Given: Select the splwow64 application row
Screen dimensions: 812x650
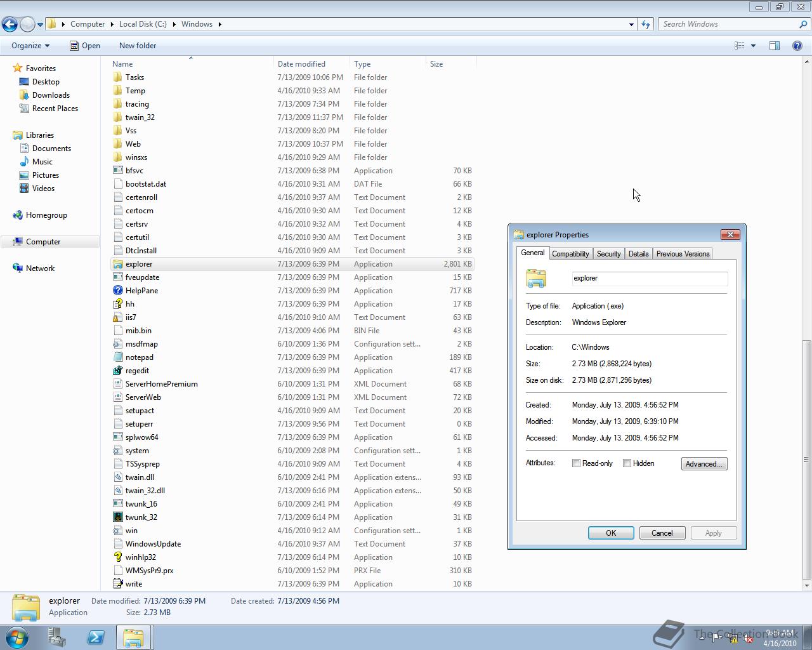Looking at the screenshot, I should coord(292,437).
